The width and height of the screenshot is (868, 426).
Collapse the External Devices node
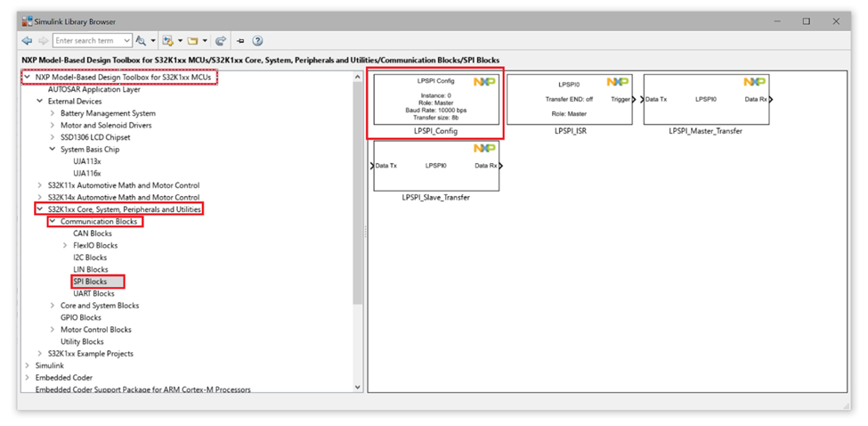click(39, 102)
